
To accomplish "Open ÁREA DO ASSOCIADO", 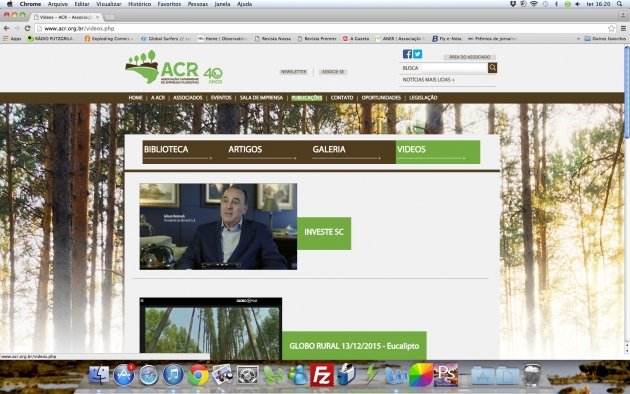I will [469, 57].
